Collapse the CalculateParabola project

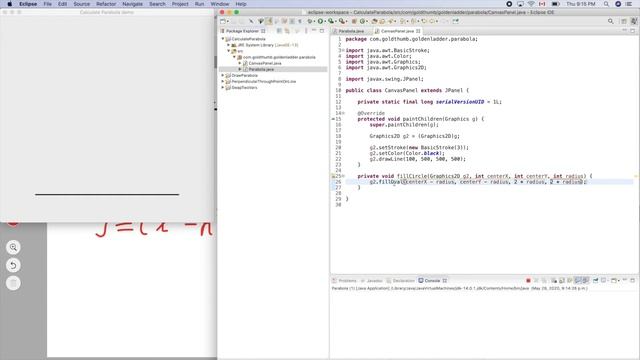click(x=223, y=39)
